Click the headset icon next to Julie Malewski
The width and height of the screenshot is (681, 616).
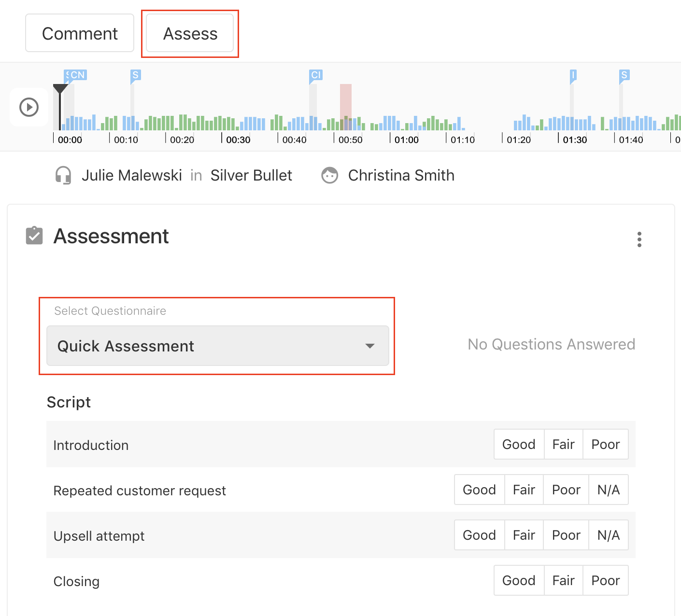coord(63,175)
